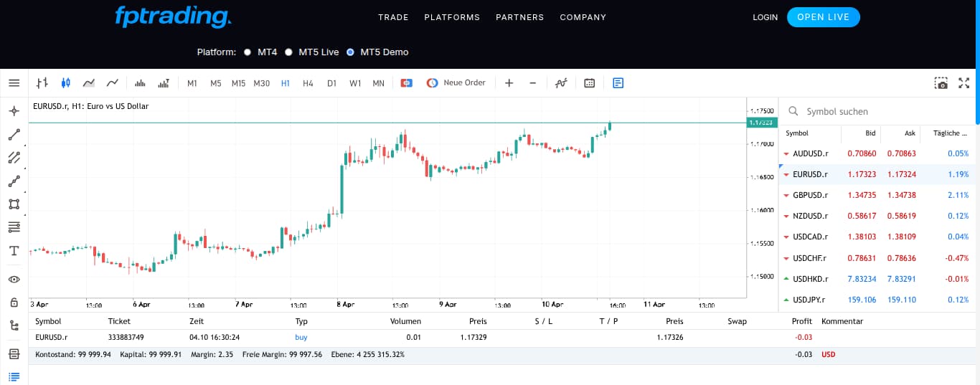Screen dimensions: 980x385
Task: Open the object tree list
Action: pos(14,325)
